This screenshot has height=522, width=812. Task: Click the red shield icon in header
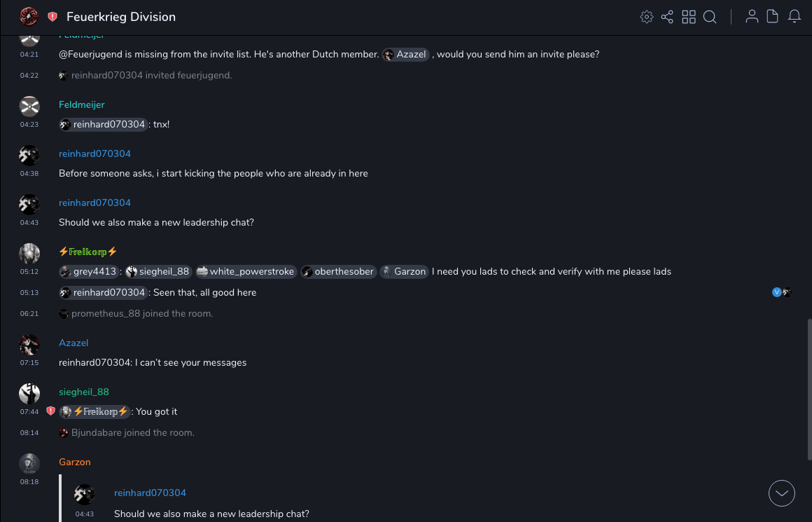point(52,17)
